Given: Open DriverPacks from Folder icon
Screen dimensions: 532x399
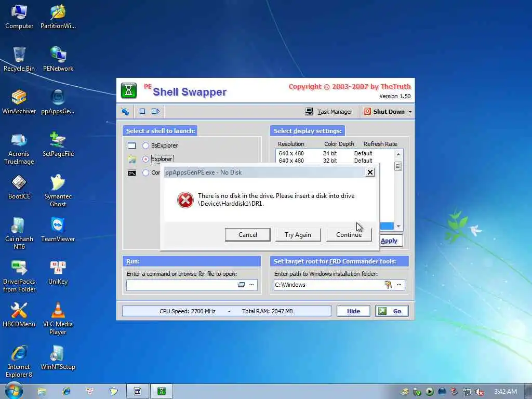Looking at the screenshot, I should [19, 276].
